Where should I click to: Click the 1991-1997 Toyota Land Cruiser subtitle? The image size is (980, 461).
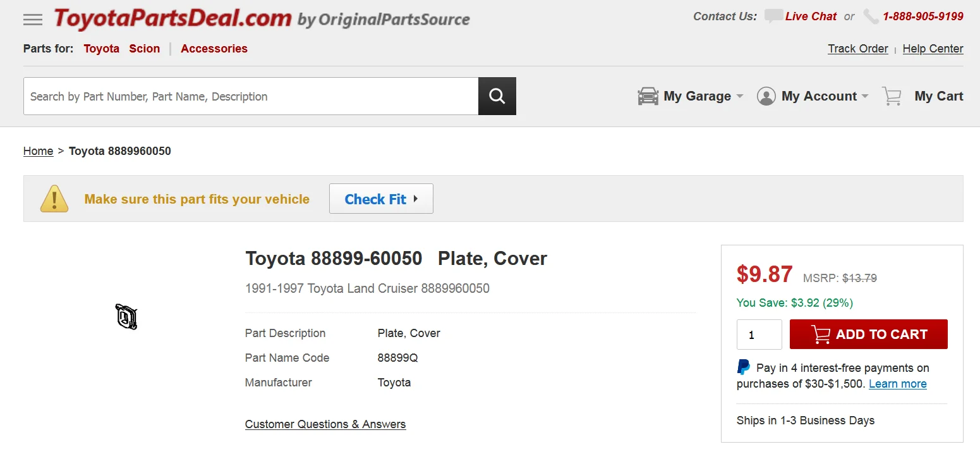click(x=367, y=288)
